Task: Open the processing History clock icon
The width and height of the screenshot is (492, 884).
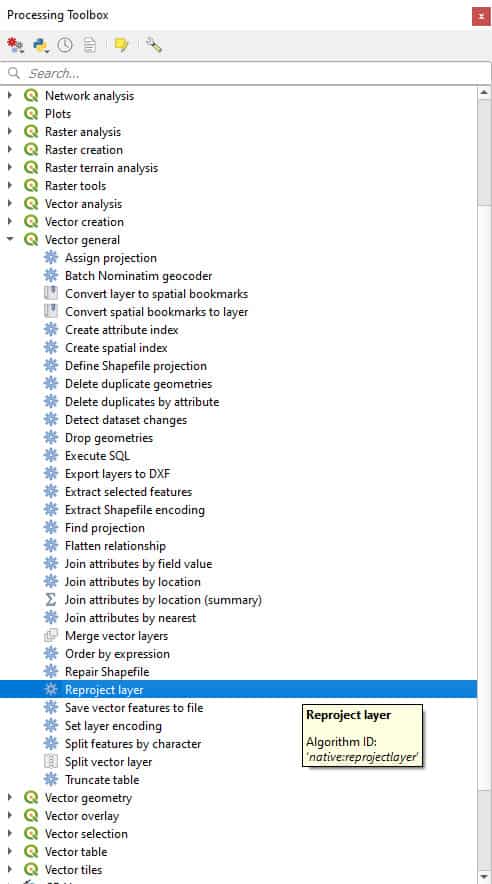Action: [65, 45]
